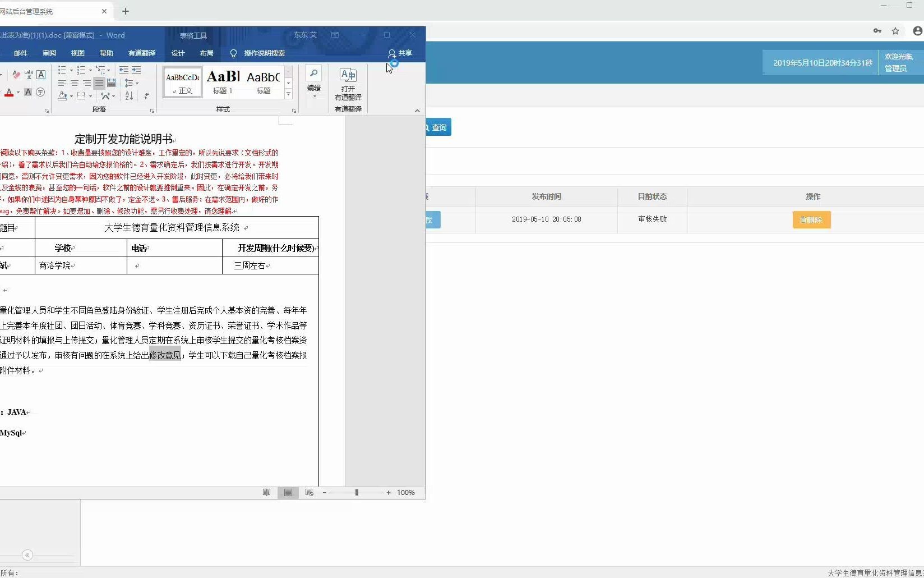Align the paragraph to the left
924x578 pixels.
62,83
